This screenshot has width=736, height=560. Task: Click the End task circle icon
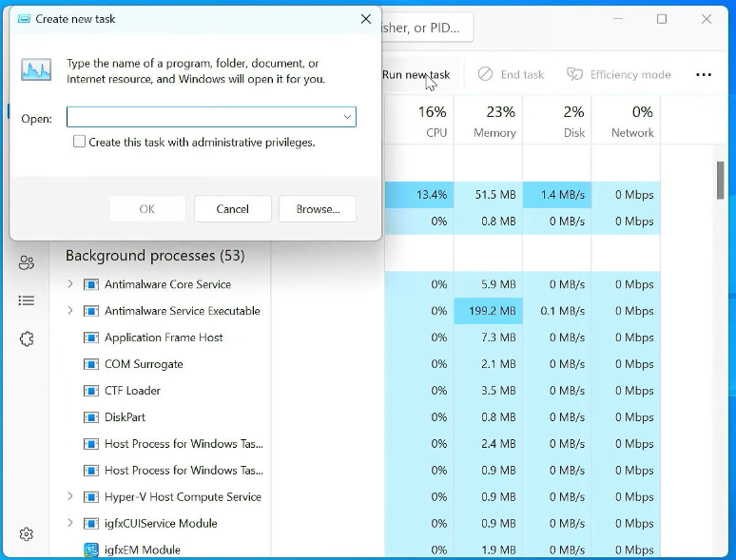point(485,74)
